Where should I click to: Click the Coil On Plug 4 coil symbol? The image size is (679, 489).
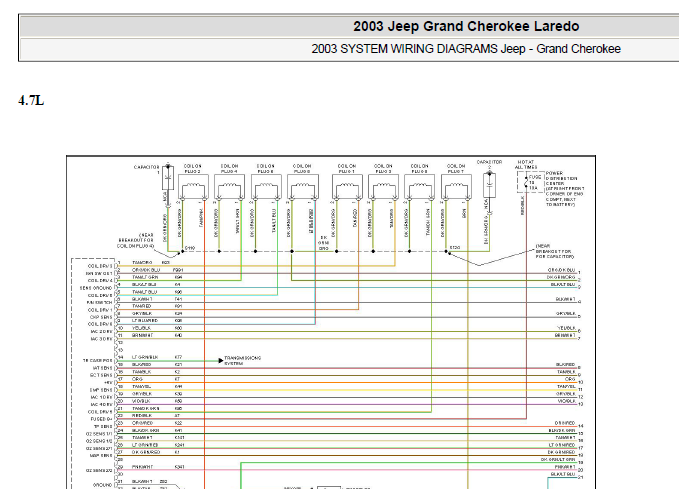coord(230,187)
